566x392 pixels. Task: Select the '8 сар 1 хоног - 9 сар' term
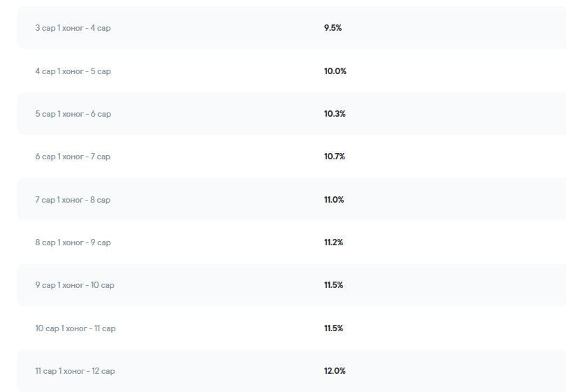pos(73,242)
